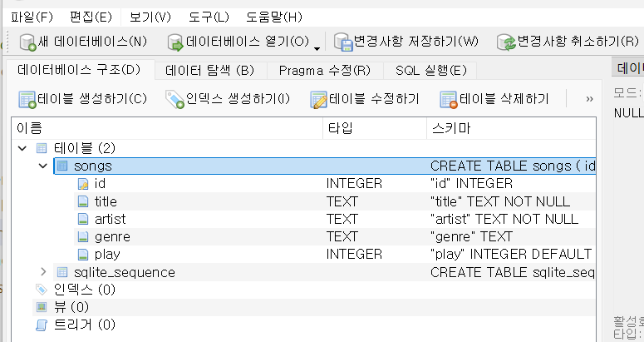Click the Create Table (테이블 생성하기) icon
The width and height of the screenshot is (644, 342).
coord(27,100)
